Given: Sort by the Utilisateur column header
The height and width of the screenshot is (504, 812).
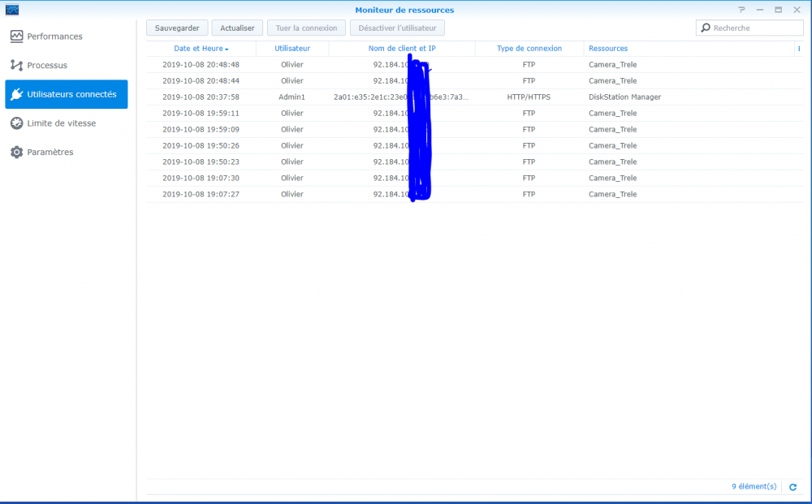Looking at the screenshot, I should tap(292, 49).
